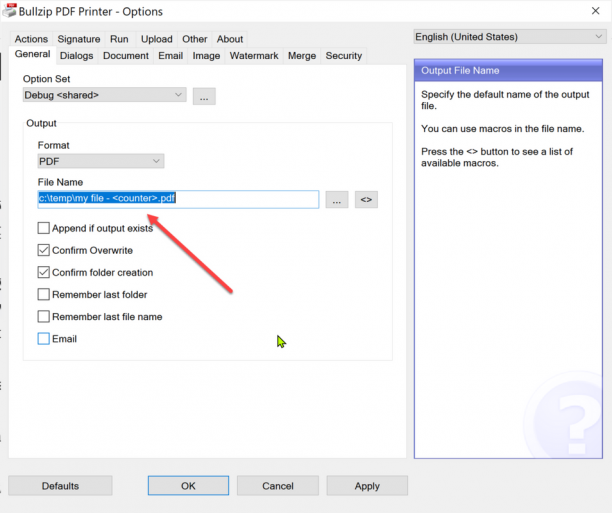Expand the Option Set dropdown
This screenshot has width=612, height=513.
[105, 95]
